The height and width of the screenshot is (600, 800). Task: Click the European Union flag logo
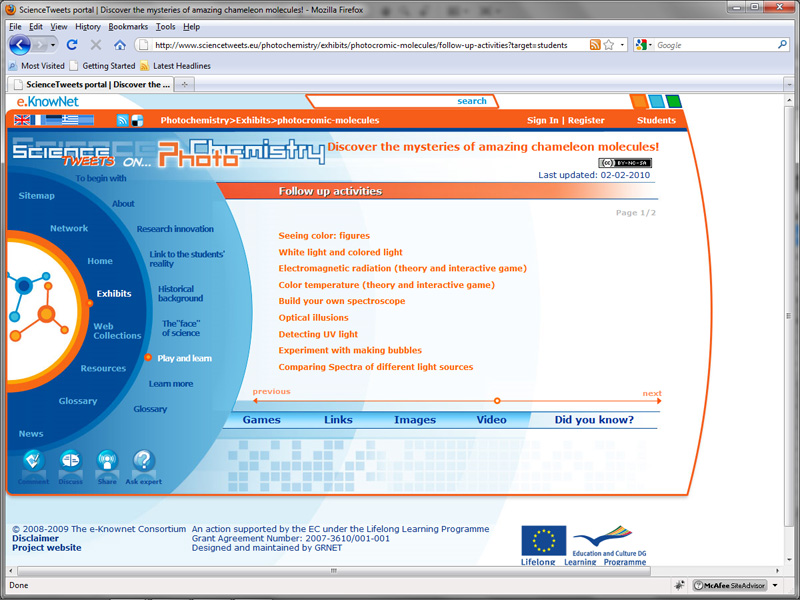(543, 540)
